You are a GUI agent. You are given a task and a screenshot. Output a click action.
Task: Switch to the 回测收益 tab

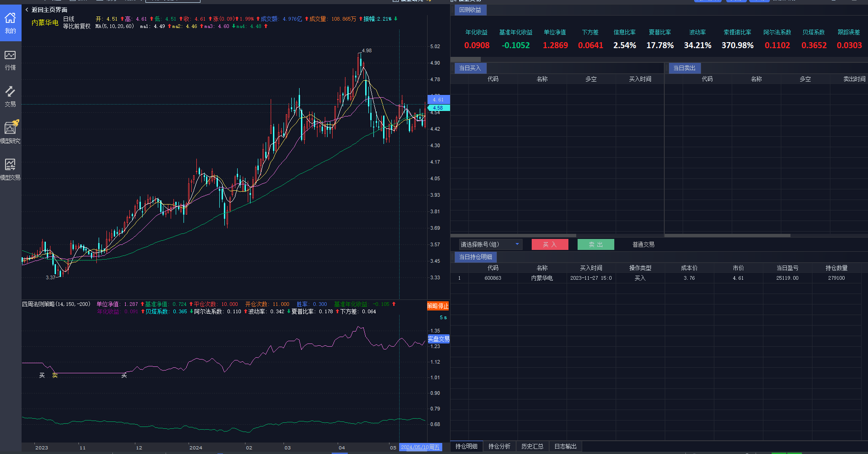[x=470, y=10]
